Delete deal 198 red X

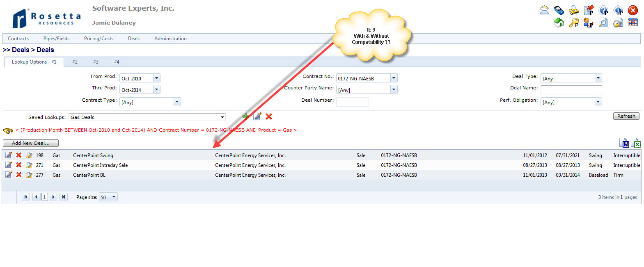pos(19,155)
